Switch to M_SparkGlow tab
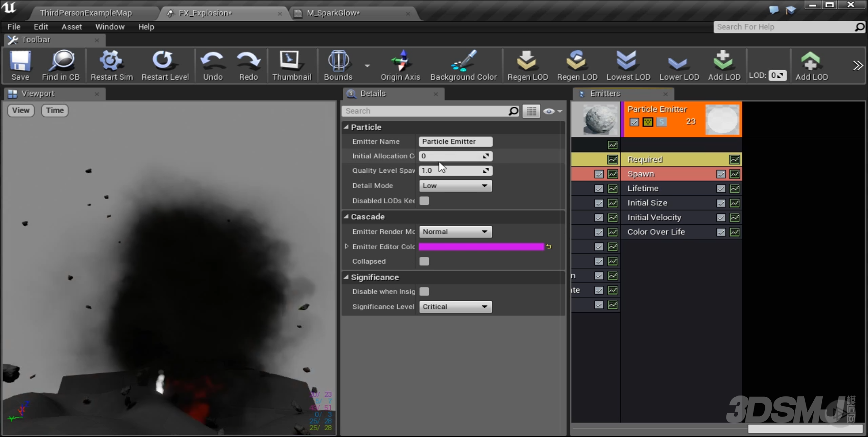Image resolution: width=868 pixels, height=437 pixels. pyautogui.click(x=333, y=13)
